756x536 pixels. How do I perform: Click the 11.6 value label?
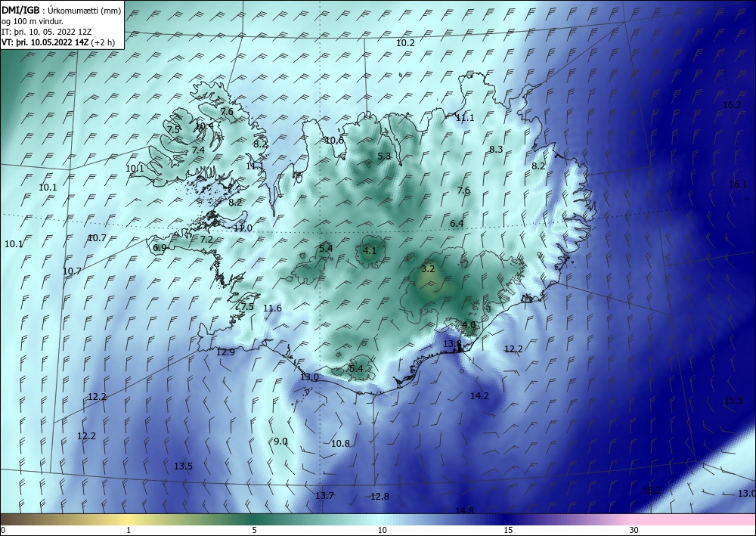272,308
